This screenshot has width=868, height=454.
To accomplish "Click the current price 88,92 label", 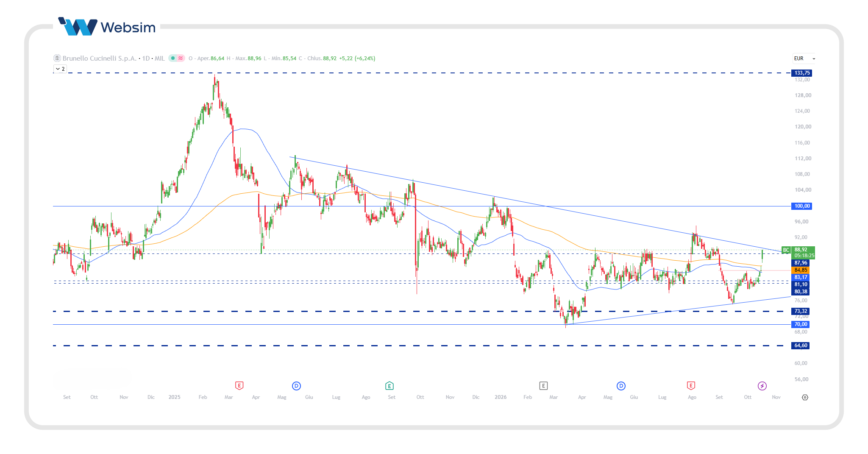I will coord(801,250).
